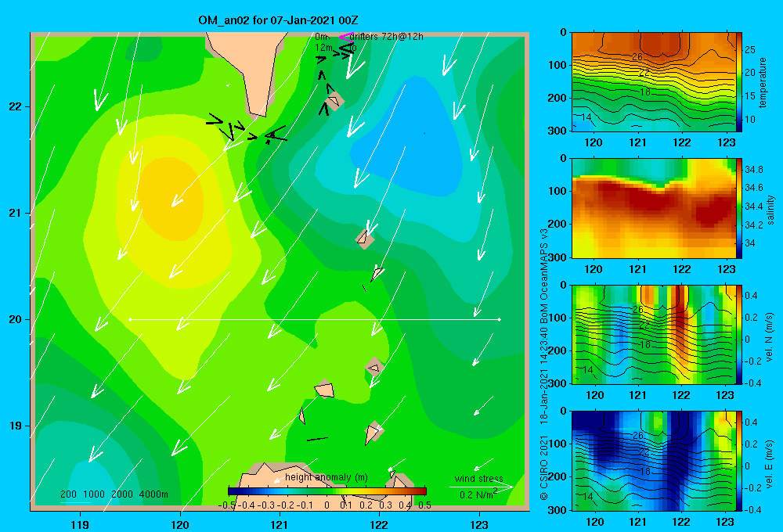Click the "drifters 72h@12h" legend label
This screenshot has height=532, width=783.
(x=386, y=37)
